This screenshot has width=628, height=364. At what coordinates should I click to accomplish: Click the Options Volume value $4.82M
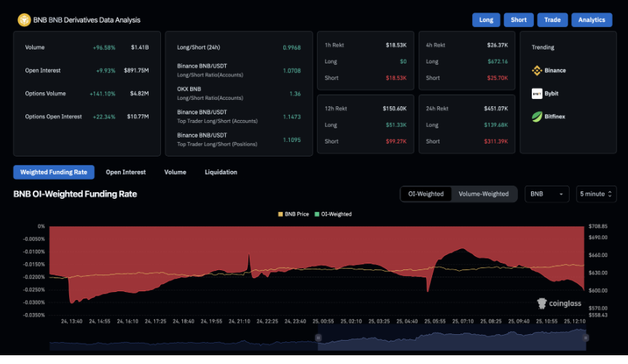(139, 94)
